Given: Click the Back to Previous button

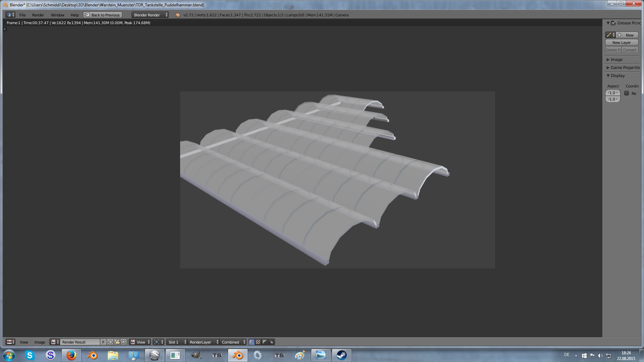Looking at the screenshot, I should coord(103,15).
